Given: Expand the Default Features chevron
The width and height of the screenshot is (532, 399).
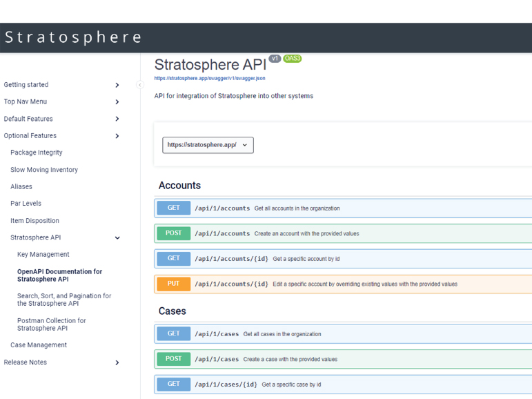Looking at the screenshot, I should coord(117,119).
